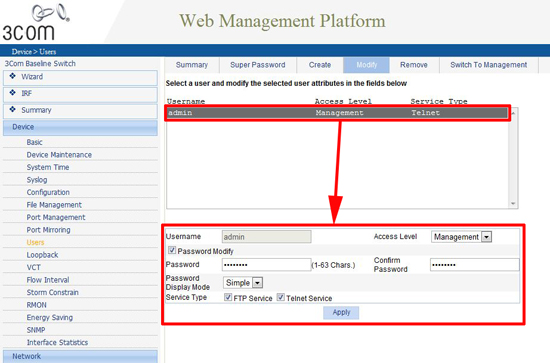This screenshot has width=550, height=363.
Task: Click the Password input field
Action: tap(267, 264)
